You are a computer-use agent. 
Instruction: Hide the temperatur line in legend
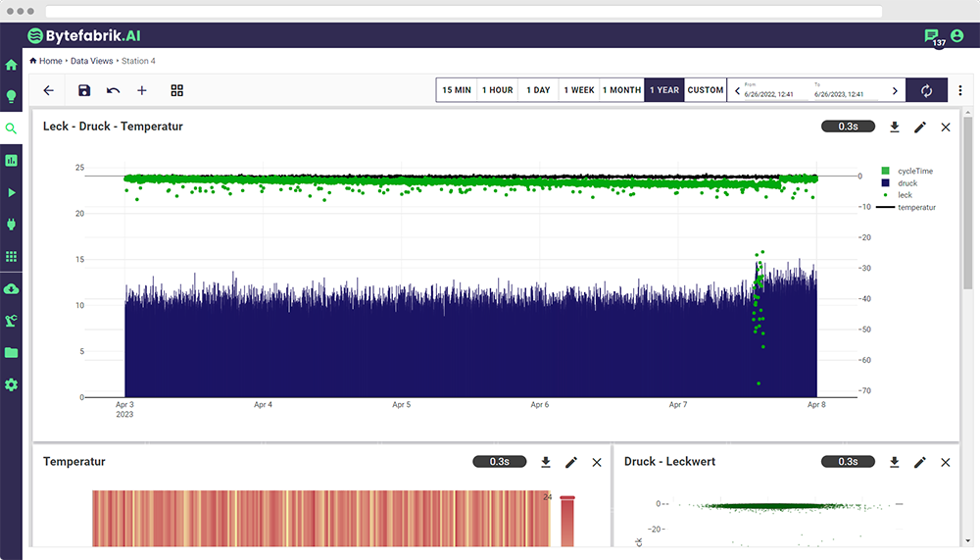pyautogui.click(x=915, y=207)
